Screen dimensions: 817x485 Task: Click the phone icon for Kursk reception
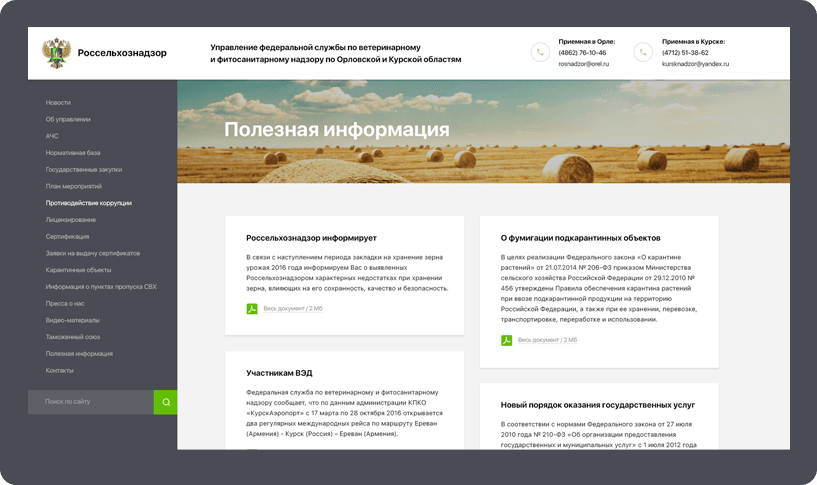click(x=643, y=52)
